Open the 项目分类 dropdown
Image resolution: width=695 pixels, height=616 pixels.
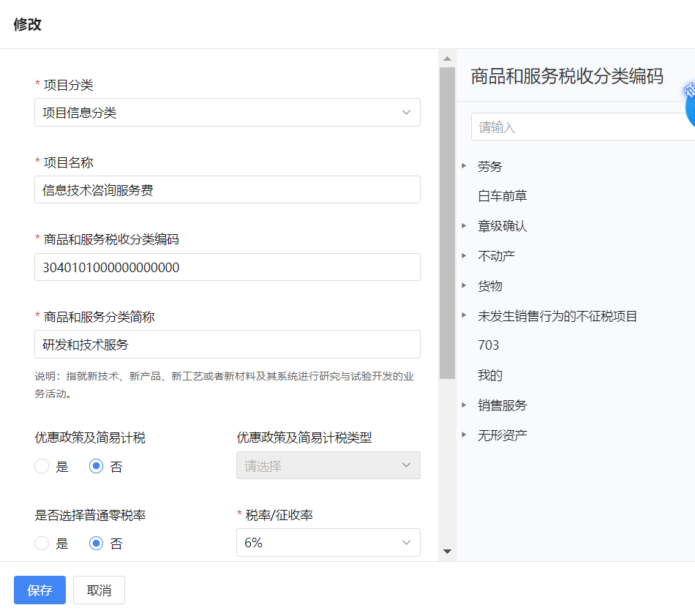tap(228, 113)
